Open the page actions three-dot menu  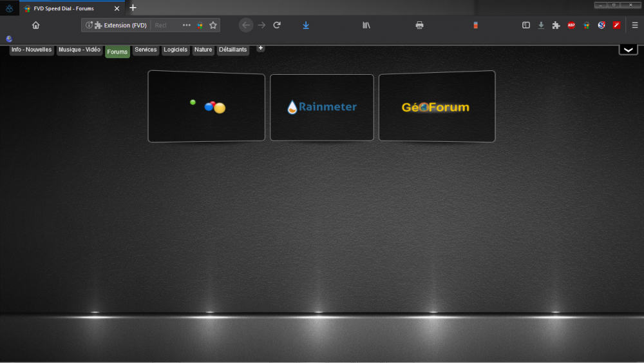(x=187, y=25)
